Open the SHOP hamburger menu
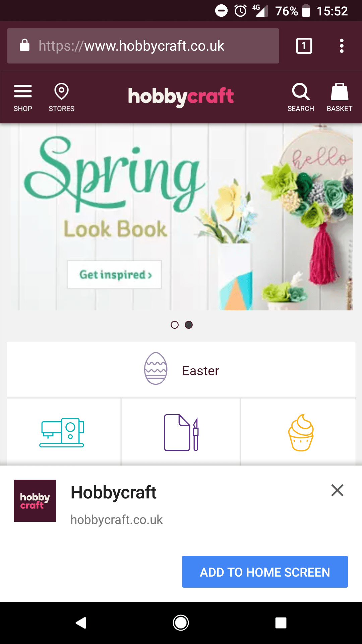Viewport: 362px width, 644px height. 23,98
